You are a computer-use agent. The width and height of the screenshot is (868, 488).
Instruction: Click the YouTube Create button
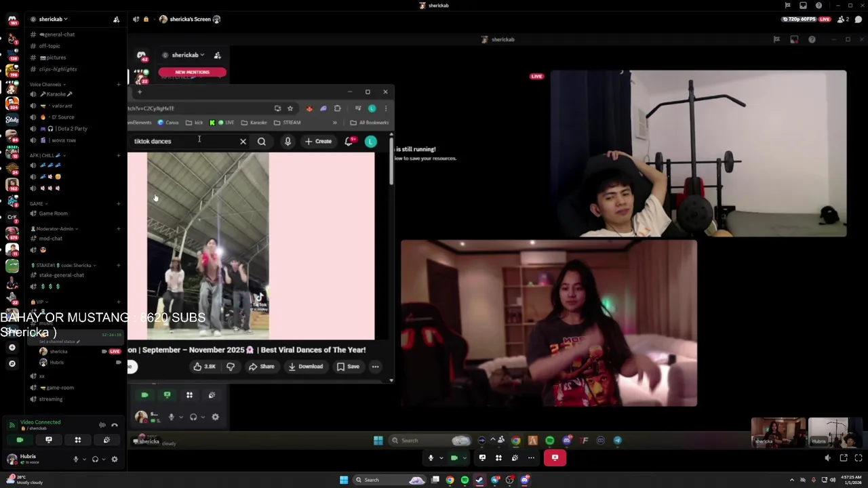[x=319, y=142]
